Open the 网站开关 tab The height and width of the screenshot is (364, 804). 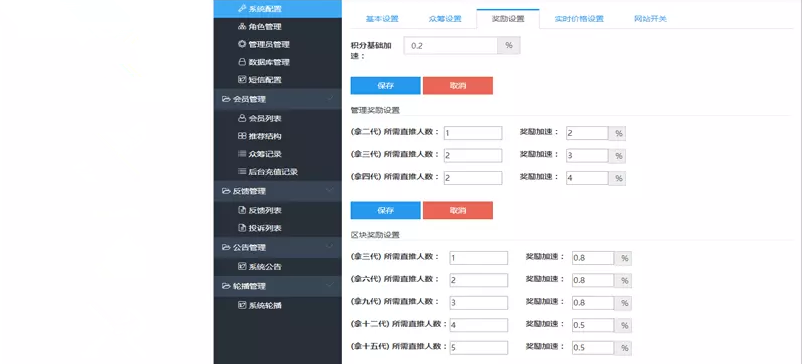[x=650, y=19]
